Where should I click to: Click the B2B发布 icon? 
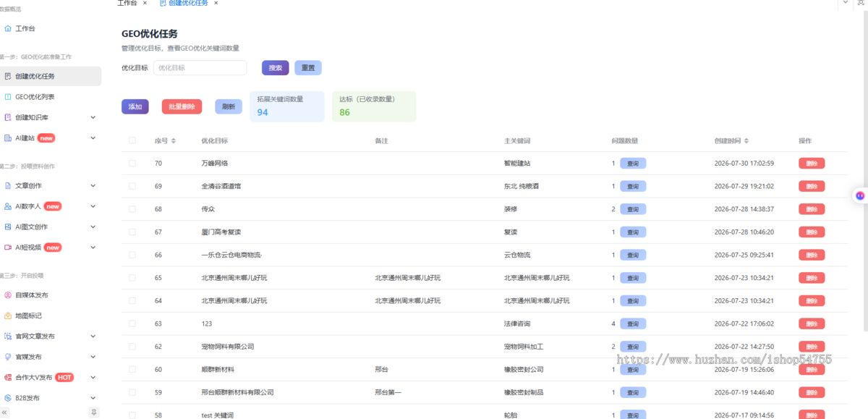[x=7, y=398]
